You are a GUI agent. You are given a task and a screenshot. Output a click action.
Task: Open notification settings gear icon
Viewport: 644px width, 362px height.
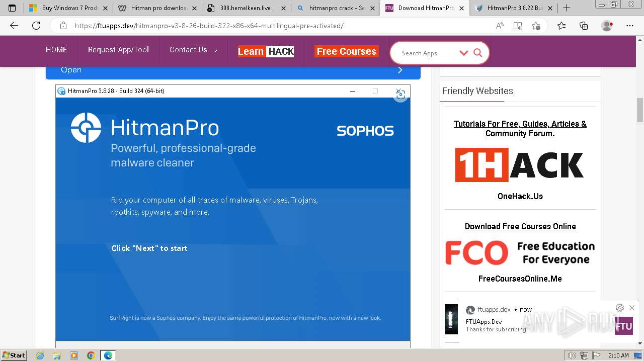(x=620, y=308)
